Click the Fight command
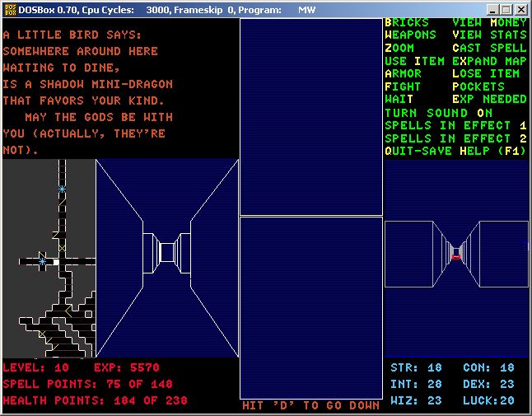The width and height of the screenshot is (532, 416). click(403, 86)
